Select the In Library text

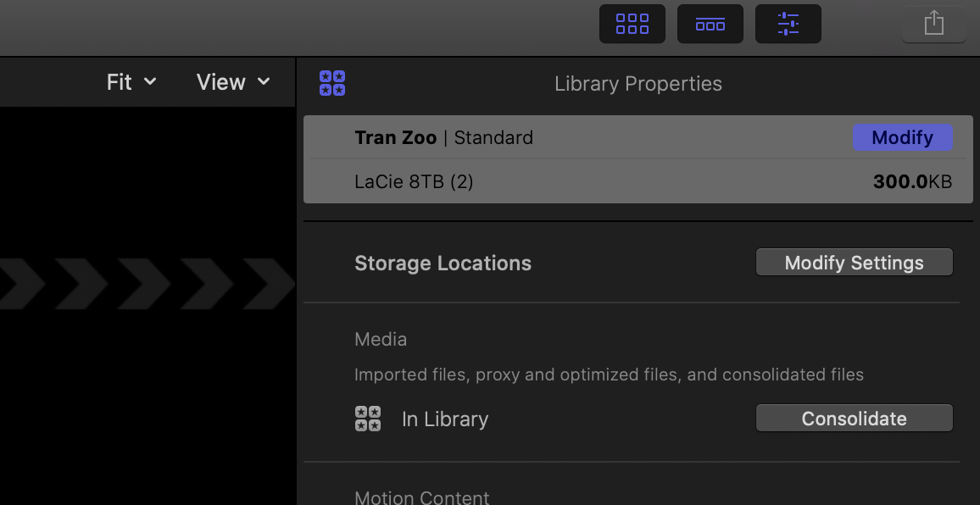click(x=445, y=419)
